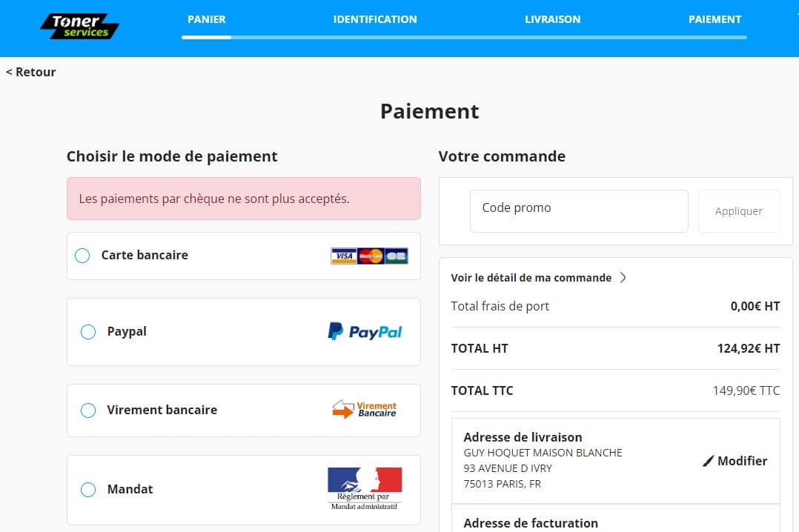The image size is (799, 532).
Task: Go to the Panier step tab
Action: (206, 19)
